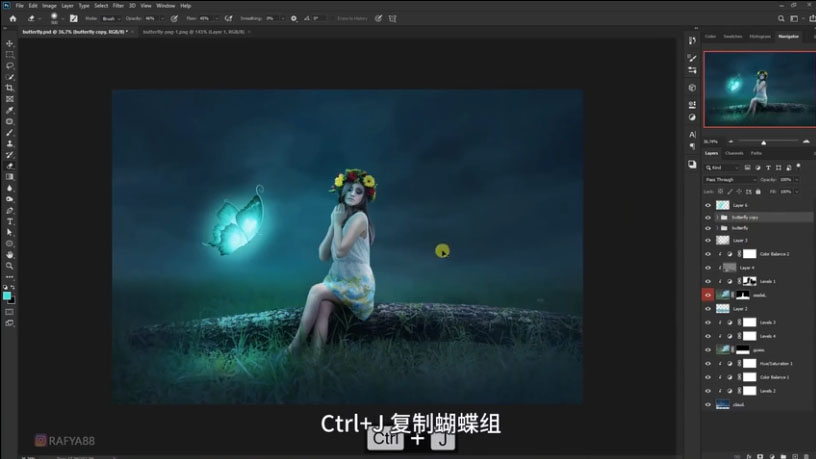Screen dimensions: 816x459
Task: Hide Hue/Saturation 1 layer eye icon
Action: click(x=708, y=363)
